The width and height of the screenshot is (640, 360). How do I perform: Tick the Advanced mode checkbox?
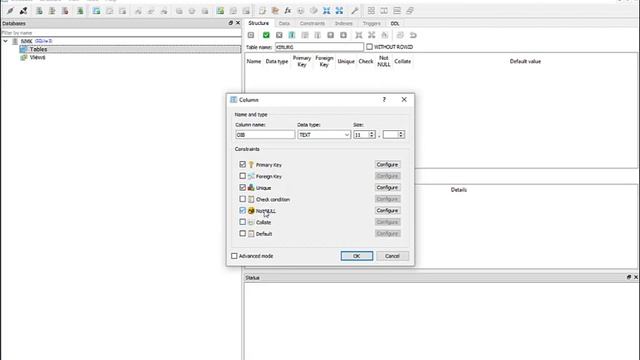pos(234,256)
